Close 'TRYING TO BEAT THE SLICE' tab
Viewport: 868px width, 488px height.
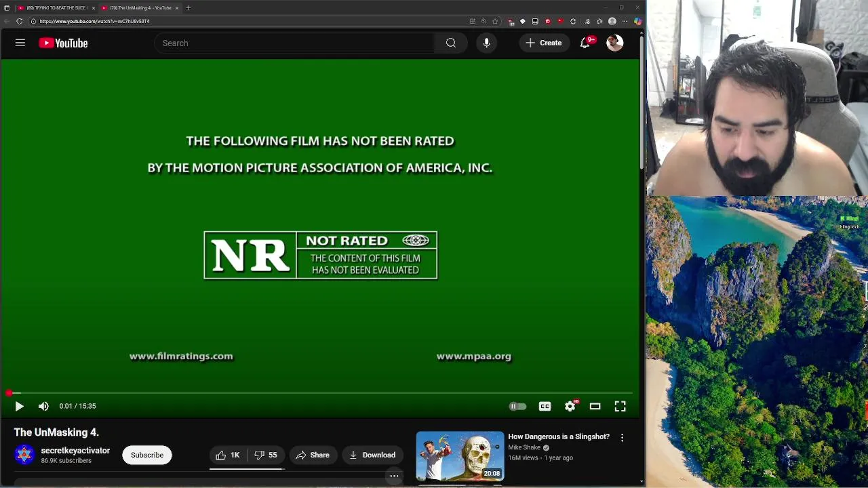point(94,7)
